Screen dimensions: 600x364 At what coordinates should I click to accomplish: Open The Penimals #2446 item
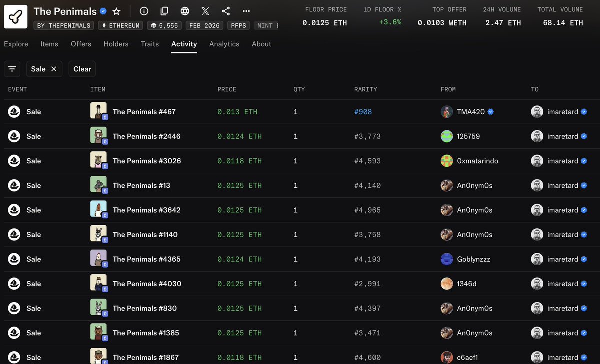146,136
